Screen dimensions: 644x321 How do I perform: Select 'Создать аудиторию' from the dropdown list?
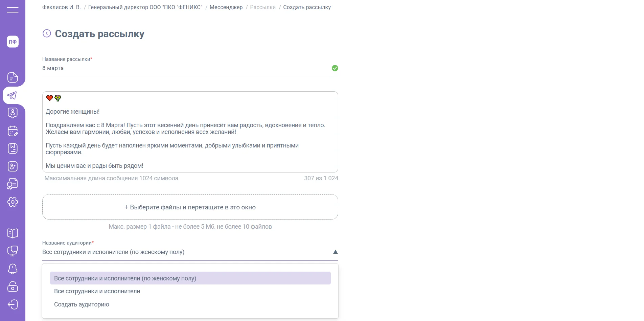point(82,304)
